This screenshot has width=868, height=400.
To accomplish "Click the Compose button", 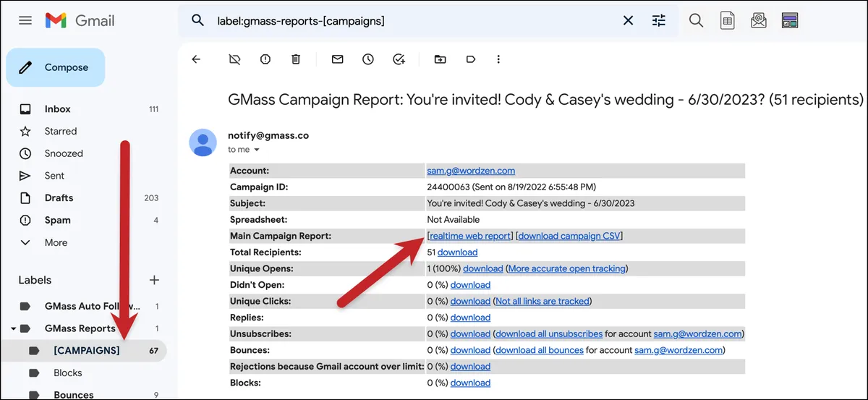I will [56, 67].
